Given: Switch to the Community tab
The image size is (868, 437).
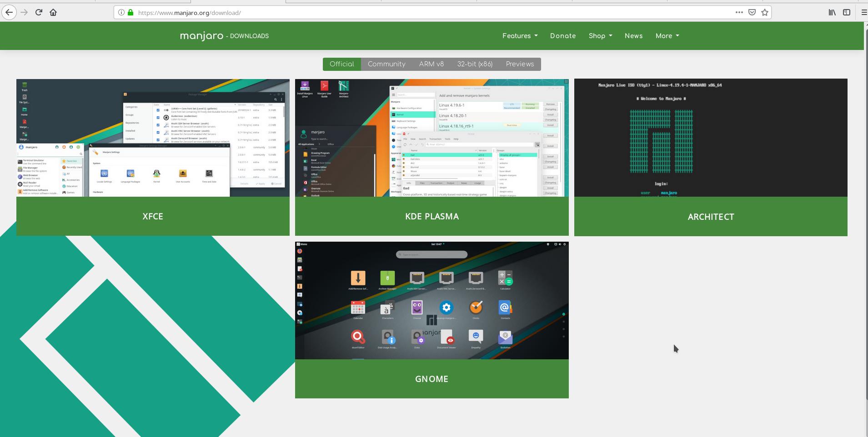Looking at the screenshot, I should pyautogui.click(x=386, y=64).
